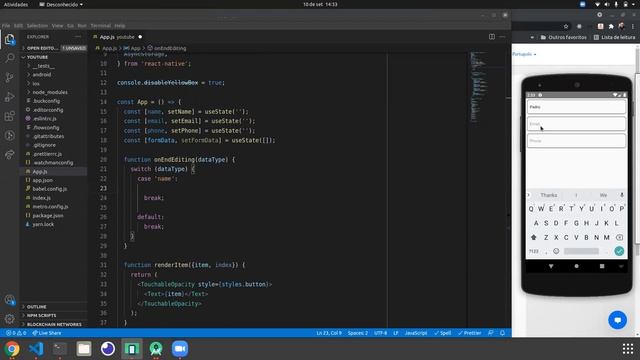Open package.json in the explorer
This screenshot has height=360, width=640.
(x=47, y=216)
